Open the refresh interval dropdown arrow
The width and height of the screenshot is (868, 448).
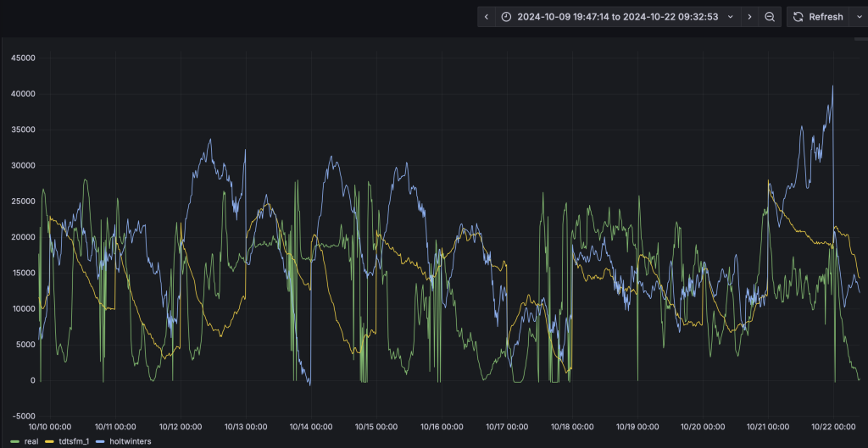[858, 17]
